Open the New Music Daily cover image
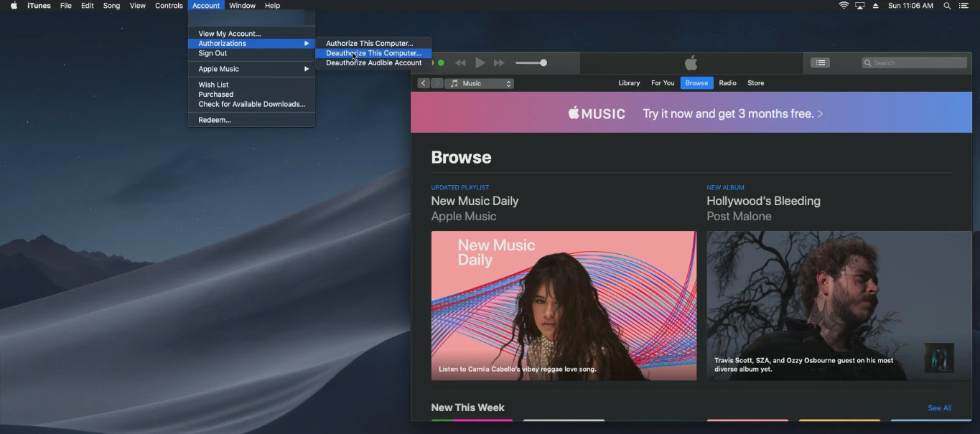 (564, 306)
